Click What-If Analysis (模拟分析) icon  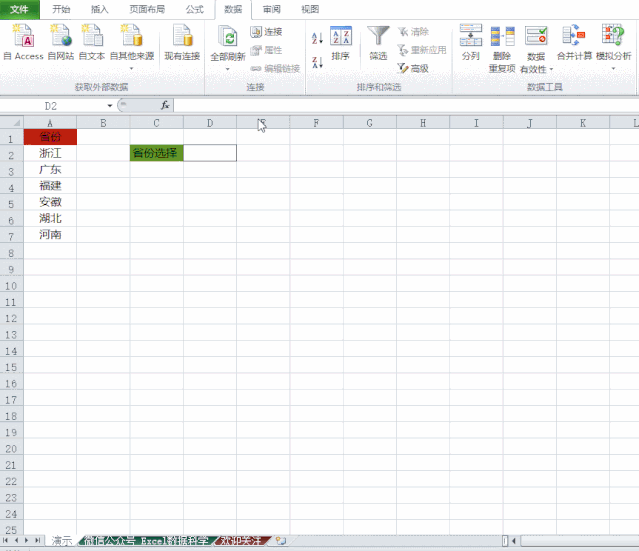pyautogui.click(x=613, y=37)
